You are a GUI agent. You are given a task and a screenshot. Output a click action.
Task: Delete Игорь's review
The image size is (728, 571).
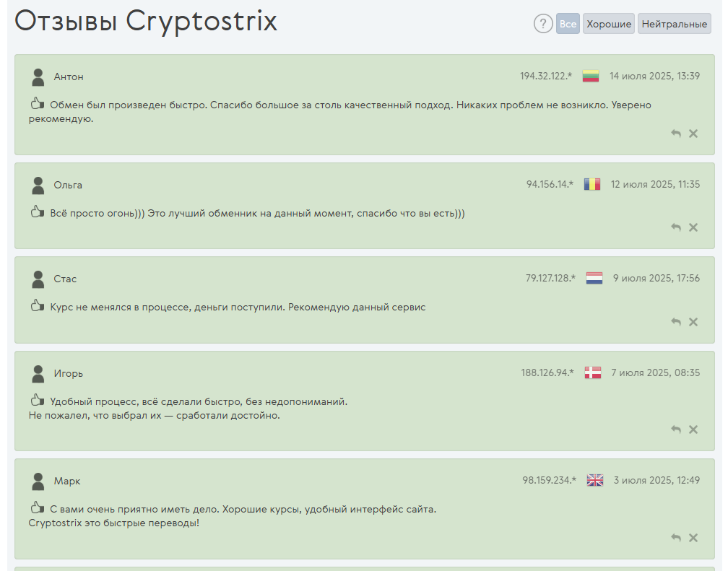[x=693, y=430]
